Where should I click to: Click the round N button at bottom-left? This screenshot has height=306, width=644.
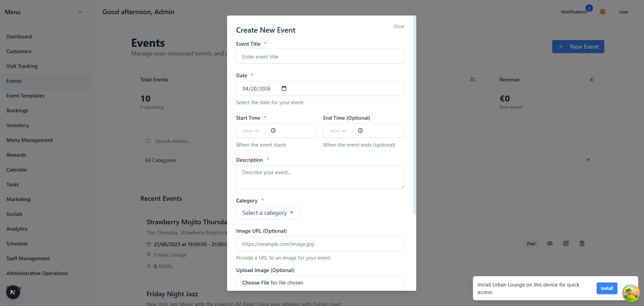[13, 292]
